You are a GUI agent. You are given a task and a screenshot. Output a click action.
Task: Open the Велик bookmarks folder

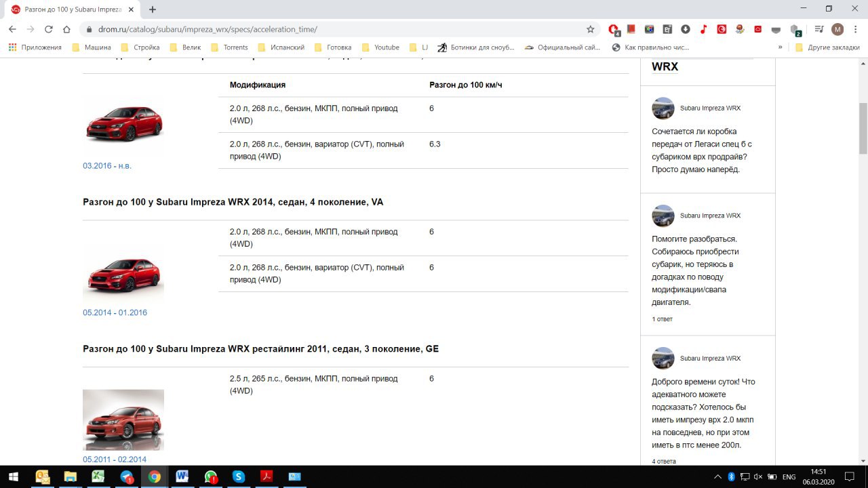click(x=185, y=47)
